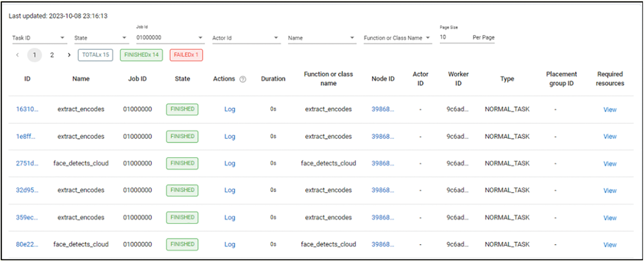Click the Page Size input field

453,37
